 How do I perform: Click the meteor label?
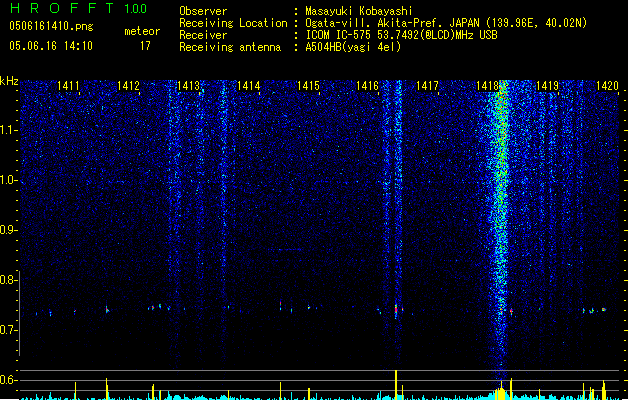142,31
